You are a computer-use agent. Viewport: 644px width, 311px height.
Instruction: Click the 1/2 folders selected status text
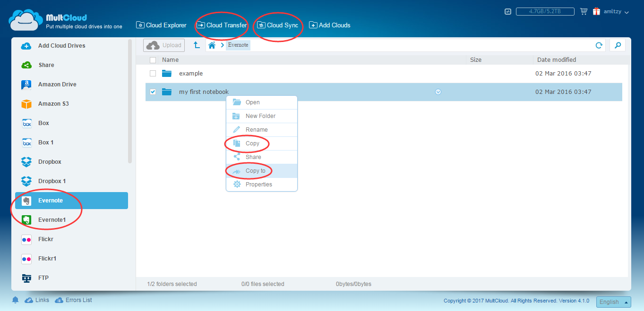pyautogui.click(x=172, y=284)
